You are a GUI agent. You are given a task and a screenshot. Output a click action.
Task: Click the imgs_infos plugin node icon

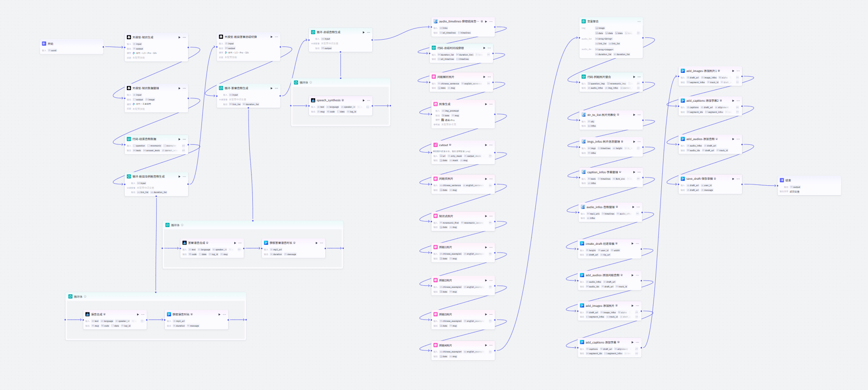[x=584, y=141]
